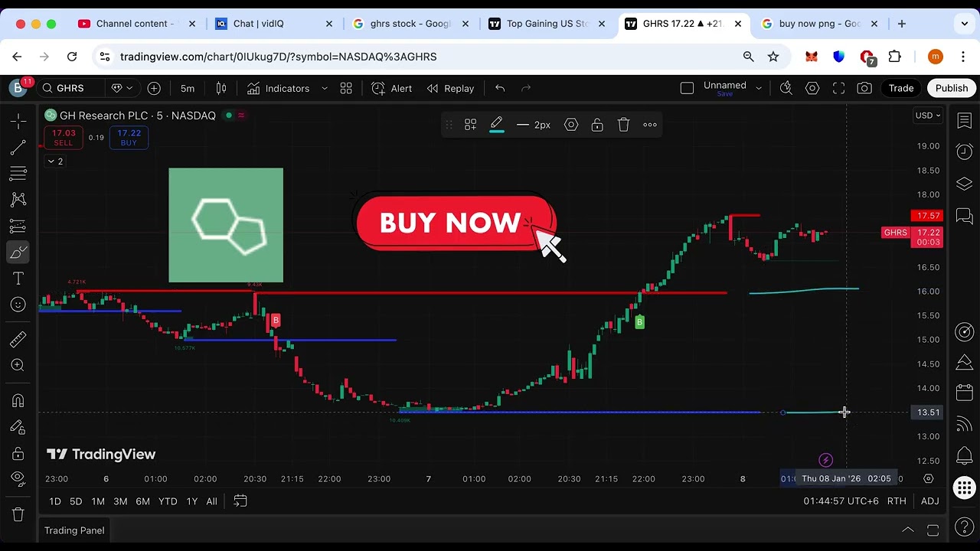Click the 17.03 SELL button

64,138
